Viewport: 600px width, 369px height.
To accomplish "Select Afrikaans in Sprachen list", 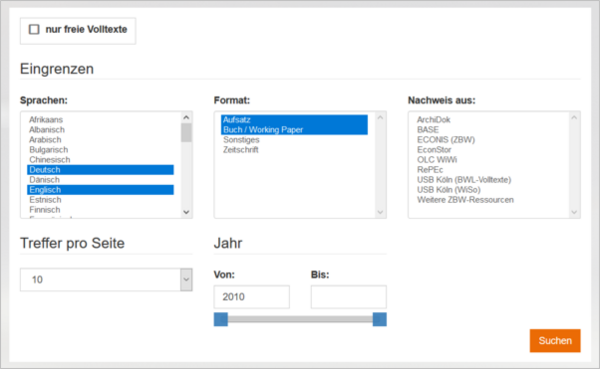I will pyautogui.click(x=100, y=120).
